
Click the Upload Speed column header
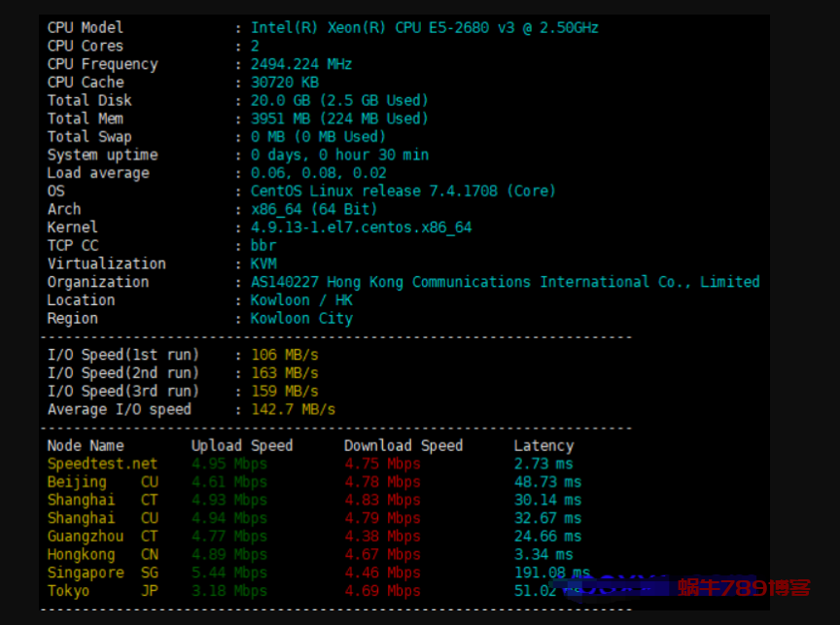pos(241,445)
